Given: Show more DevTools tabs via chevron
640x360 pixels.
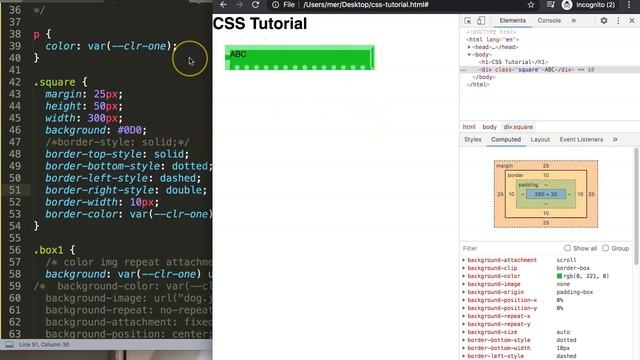Looking at the screenshot, I should pos(573,20).
